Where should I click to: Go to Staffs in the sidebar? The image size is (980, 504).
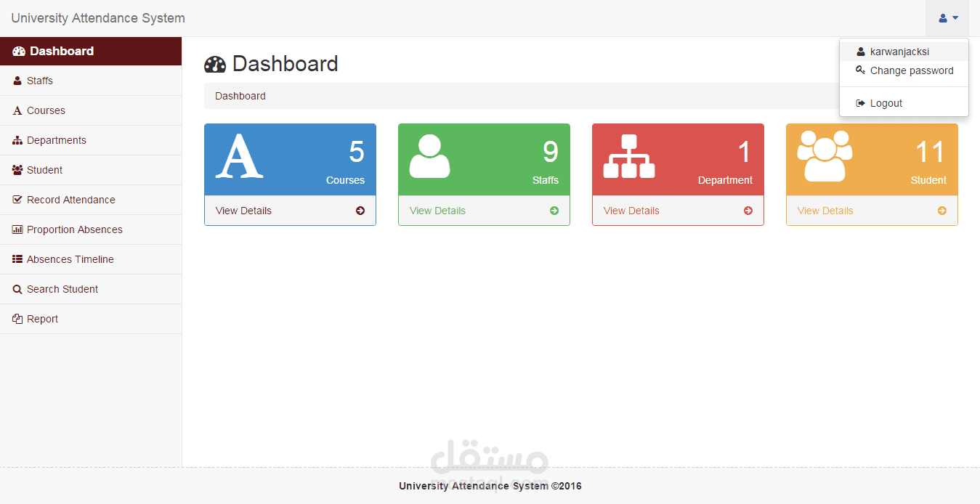[91, 81]
